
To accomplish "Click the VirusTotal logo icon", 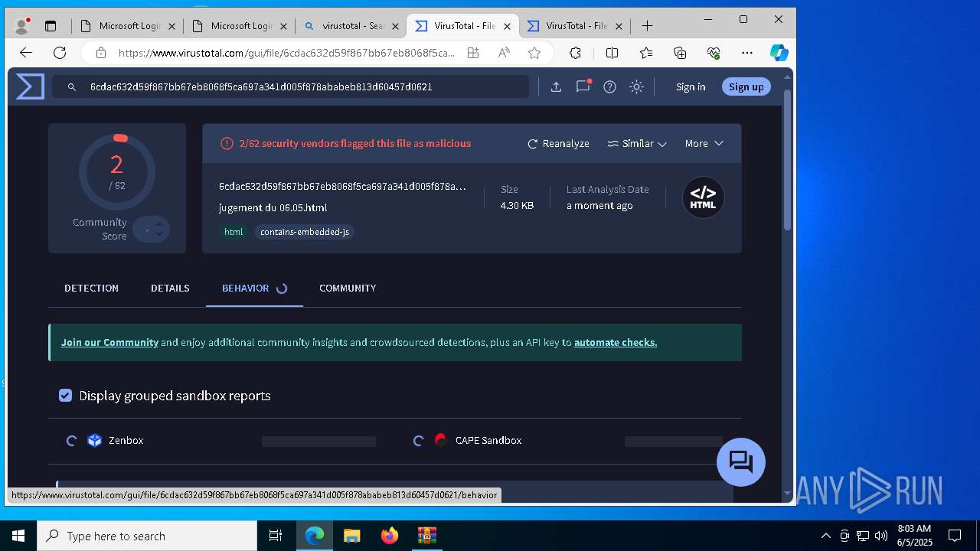I will [x=31, y=86].
